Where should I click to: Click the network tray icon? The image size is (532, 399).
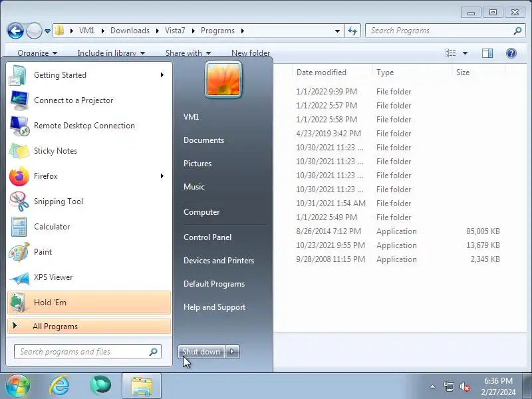[448, 386]
